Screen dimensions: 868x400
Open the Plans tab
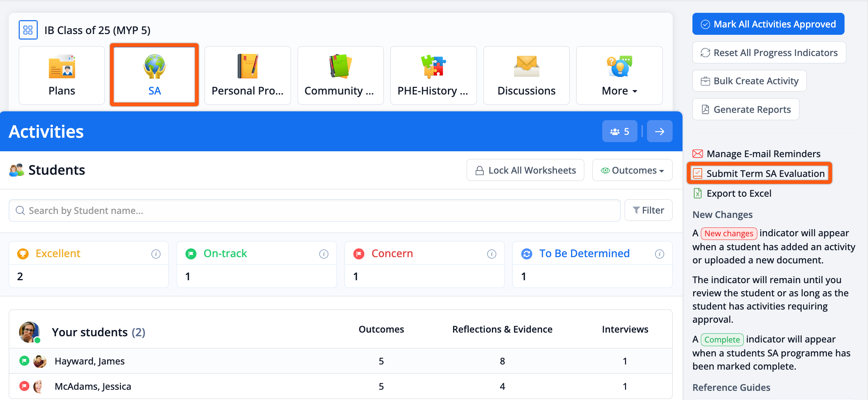[x=62, y=75]
